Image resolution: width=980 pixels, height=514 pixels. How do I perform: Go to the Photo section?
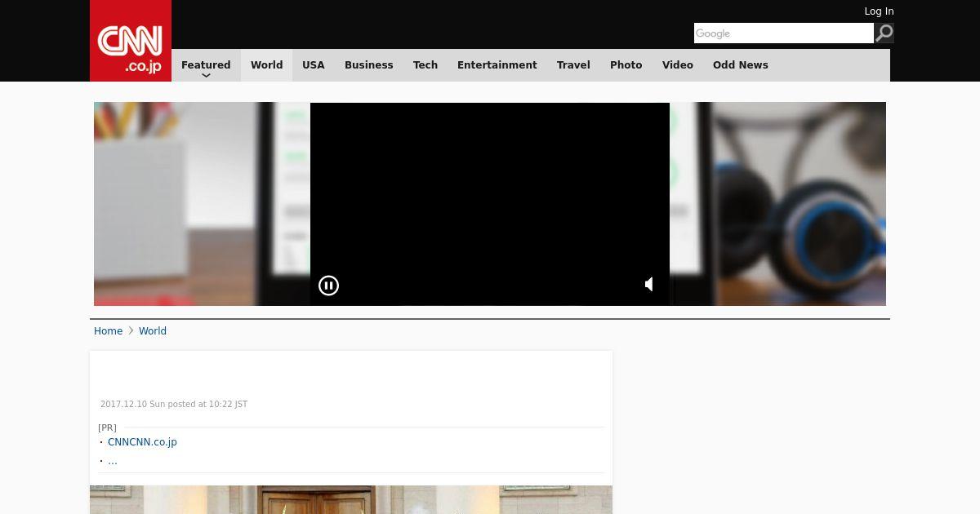[626, 65]
